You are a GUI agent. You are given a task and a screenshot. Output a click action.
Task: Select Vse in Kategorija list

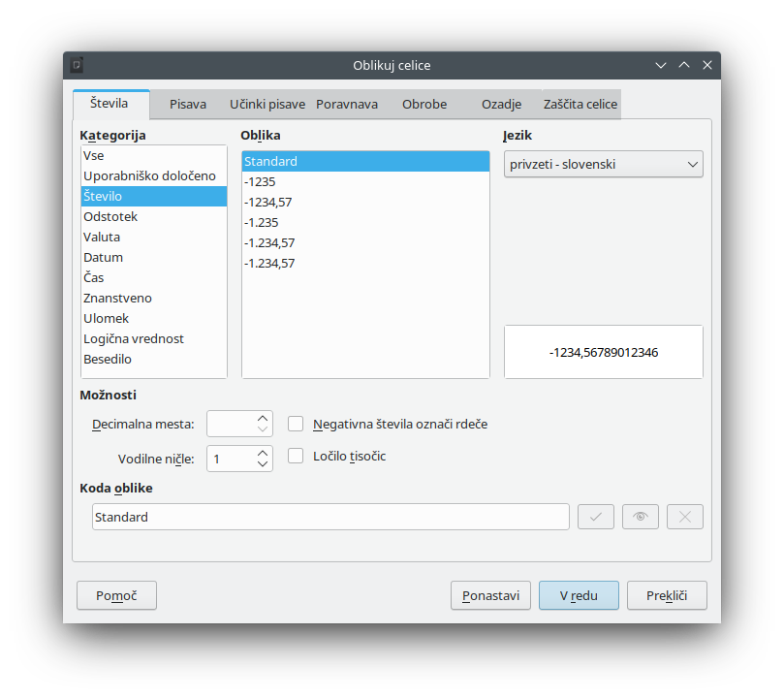point(153,155)
